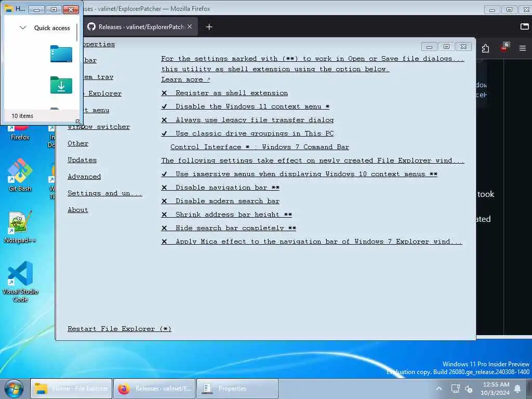Open the Settings and uninstall section

point(105,193)
